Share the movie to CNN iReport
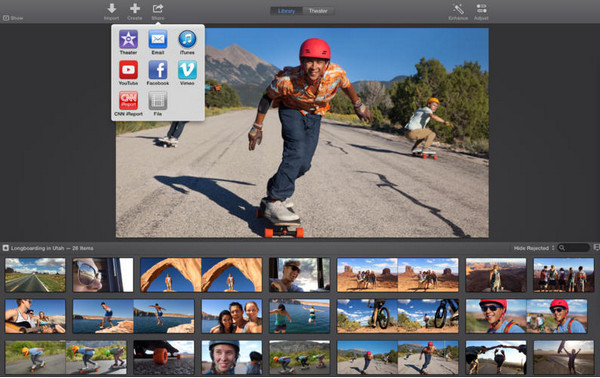The height and width of the screenshot is (378, 600). (x=128, y=100)
